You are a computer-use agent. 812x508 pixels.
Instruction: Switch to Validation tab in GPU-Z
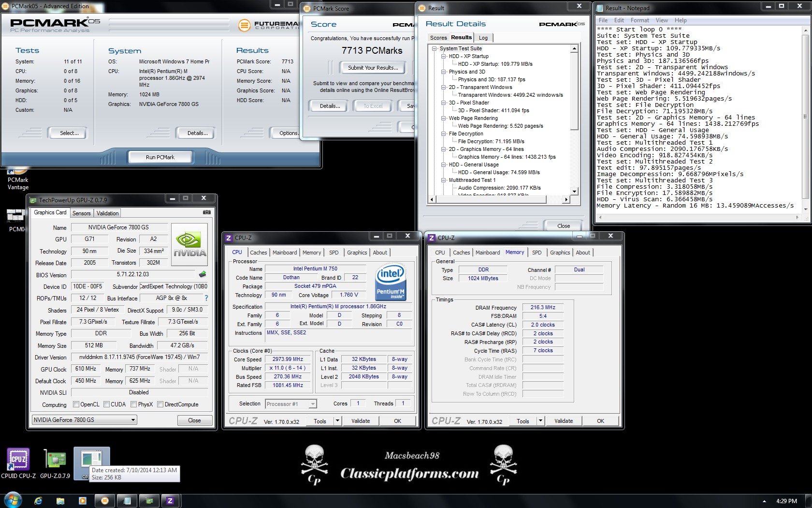click(107, 213)
